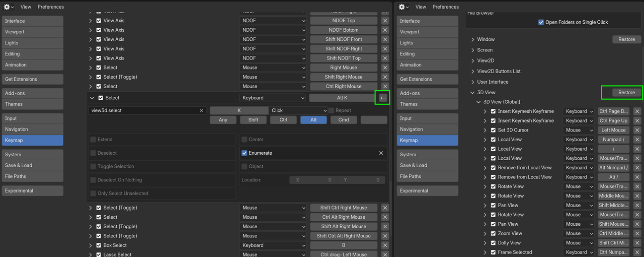Remove the Ctrl Alt Right Mouse entry
Viewport: 644px width, 257px height.
[385, 217]
